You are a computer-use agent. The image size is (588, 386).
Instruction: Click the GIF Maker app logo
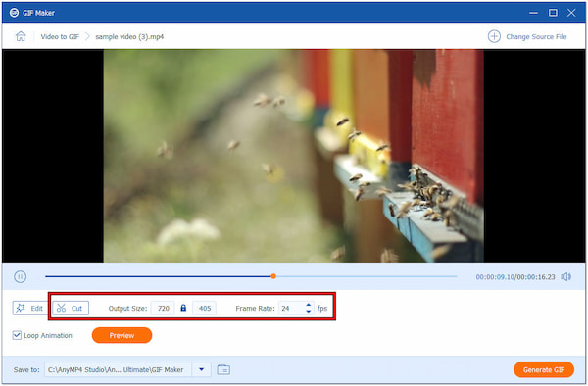pyautogui.click(x=15, y=13)
